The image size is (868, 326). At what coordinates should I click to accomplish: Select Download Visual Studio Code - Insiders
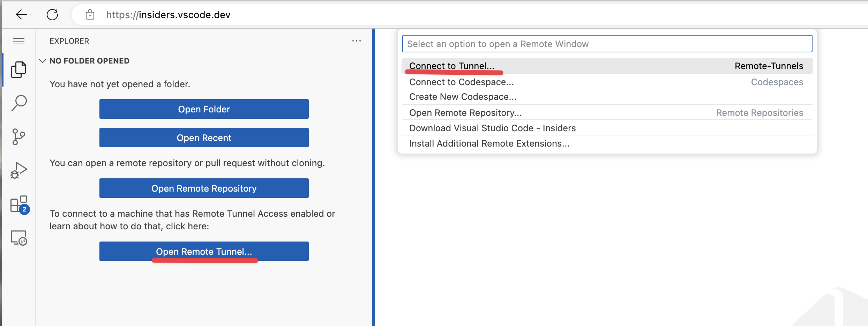(607, 128)
